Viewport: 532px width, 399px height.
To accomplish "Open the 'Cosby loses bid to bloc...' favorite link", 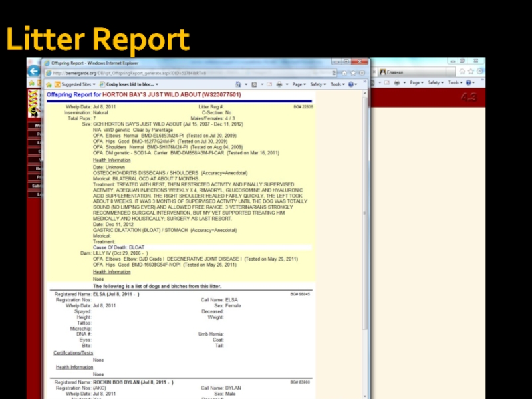I will pos(126,84).
